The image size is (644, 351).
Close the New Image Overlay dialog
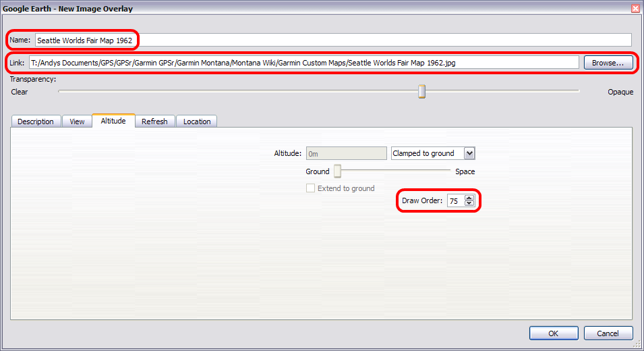pos(635,8)
